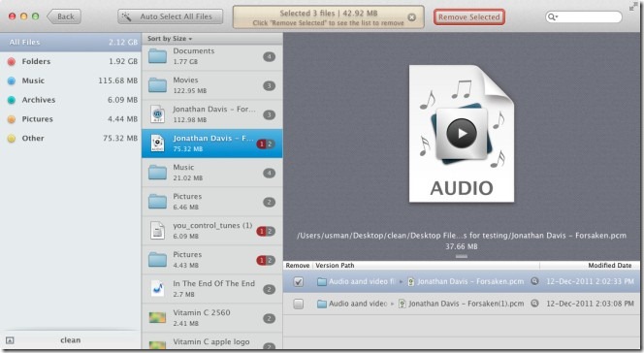644x353 pixels.
Task: Dismiss the selected files notification
Action: coord(411,17)
